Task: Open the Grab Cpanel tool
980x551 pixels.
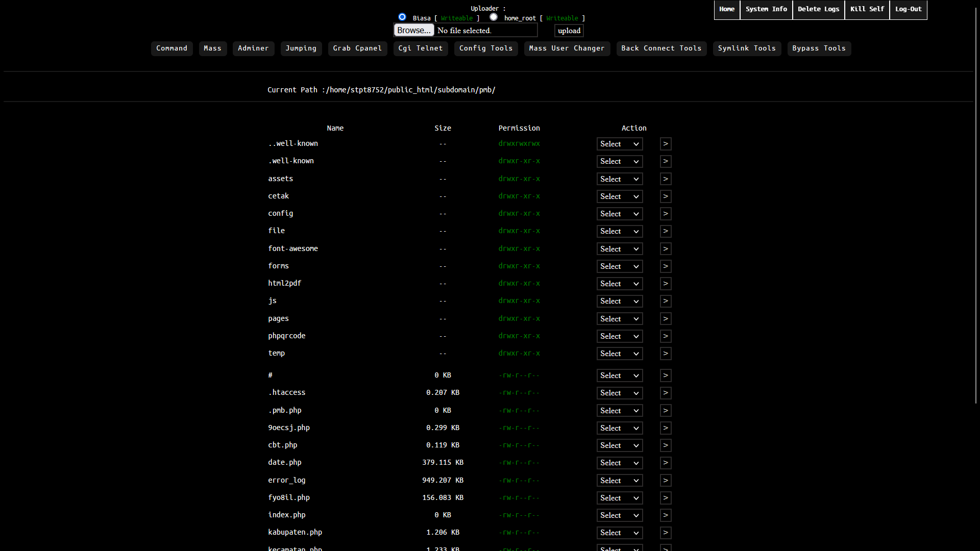Action: pos(357,48)
